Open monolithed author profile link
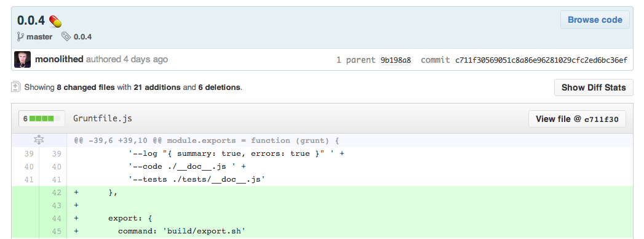644x239 pixels. click(x=59, y=59)
